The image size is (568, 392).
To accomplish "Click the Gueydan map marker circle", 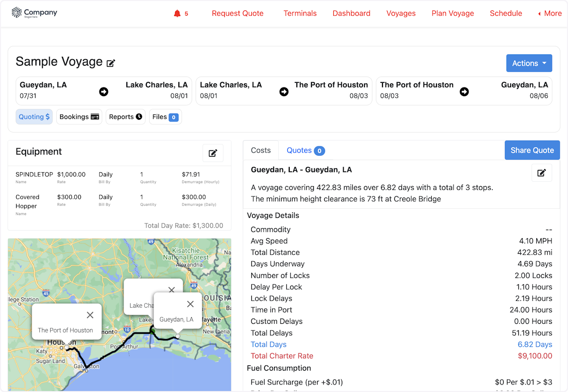I will click(177, 336).
